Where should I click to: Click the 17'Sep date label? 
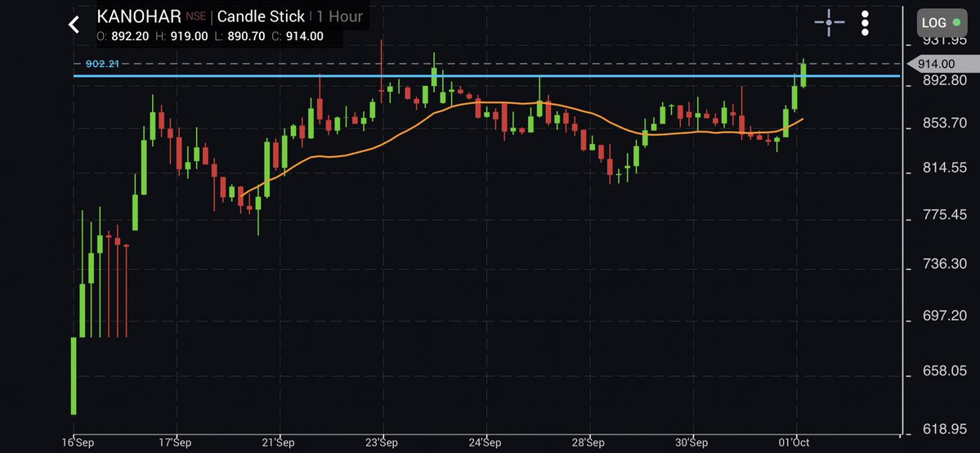point(176,442)
